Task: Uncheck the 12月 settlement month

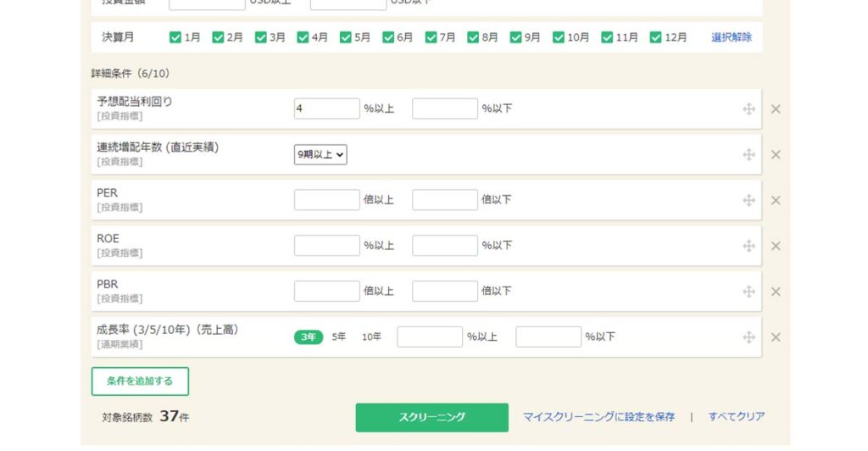Action: point(655,37)
